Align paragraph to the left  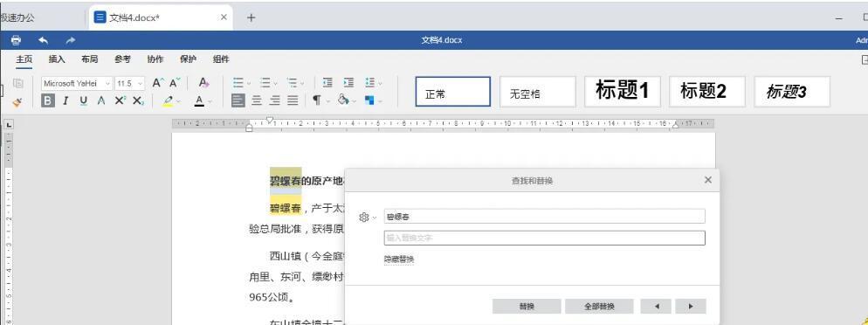[x=238, y=100]
